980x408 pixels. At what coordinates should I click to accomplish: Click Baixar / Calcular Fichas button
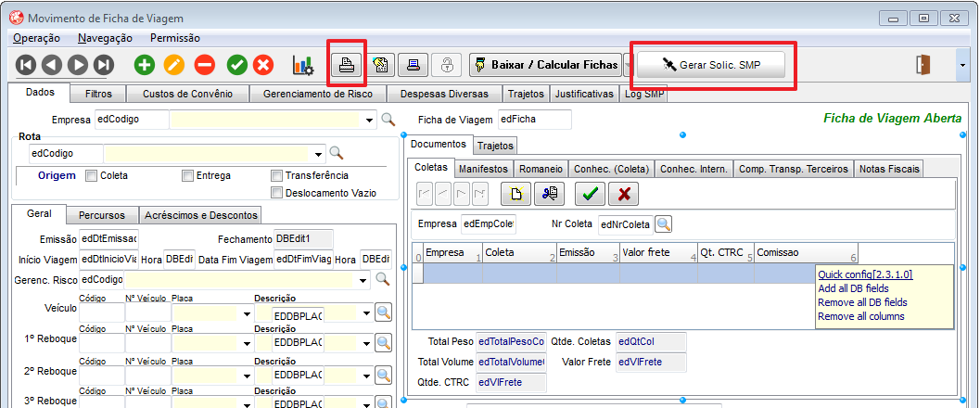pos(545,64)
